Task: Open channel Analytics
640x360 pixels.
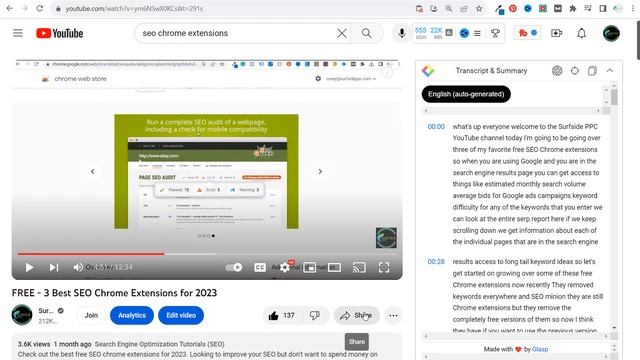Action: pyautogui.click(x=132, y=316)
